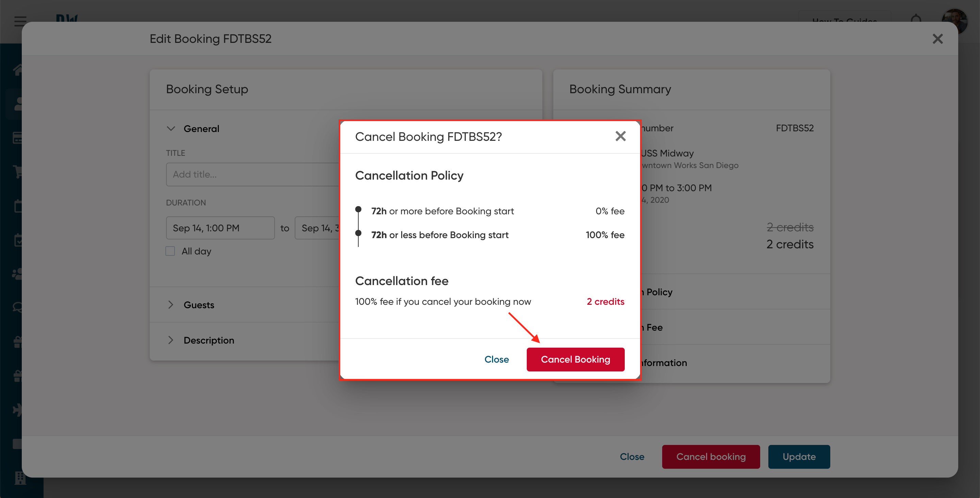Viewport: 980px width, 498px height.
Task: Click the '0% fee' policy value
Action: click(610, 211)
